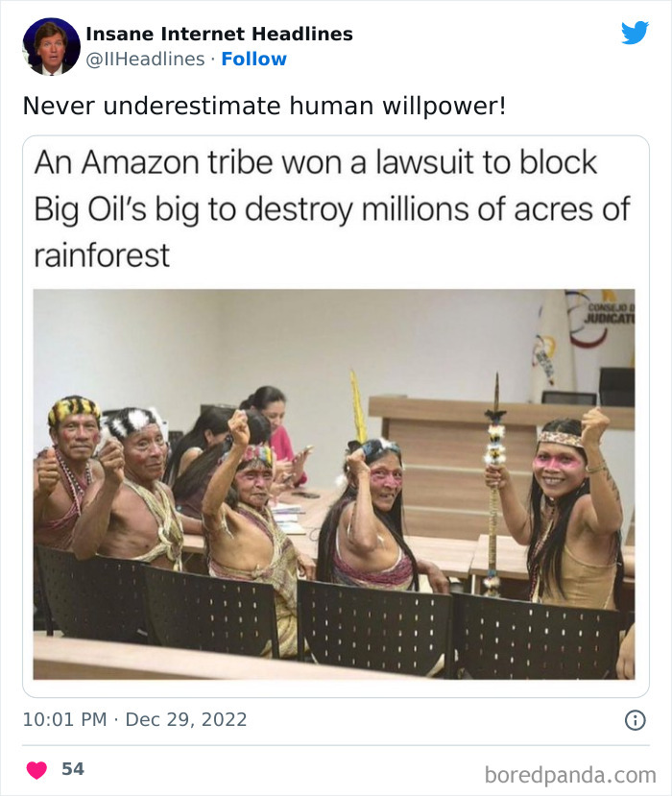Open the circled info icon beside timestamp
Screen dimensions: 672x796
[635, 720]
